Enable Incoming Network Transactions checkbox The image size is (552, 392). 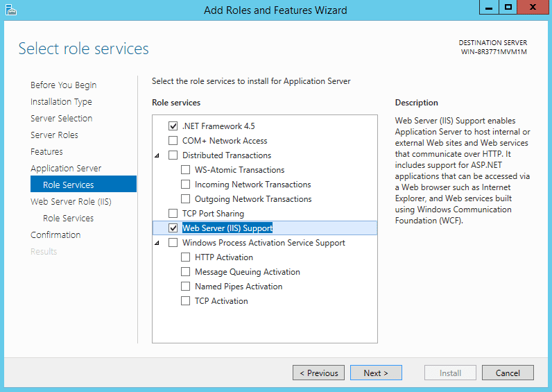tap(186, 184)
